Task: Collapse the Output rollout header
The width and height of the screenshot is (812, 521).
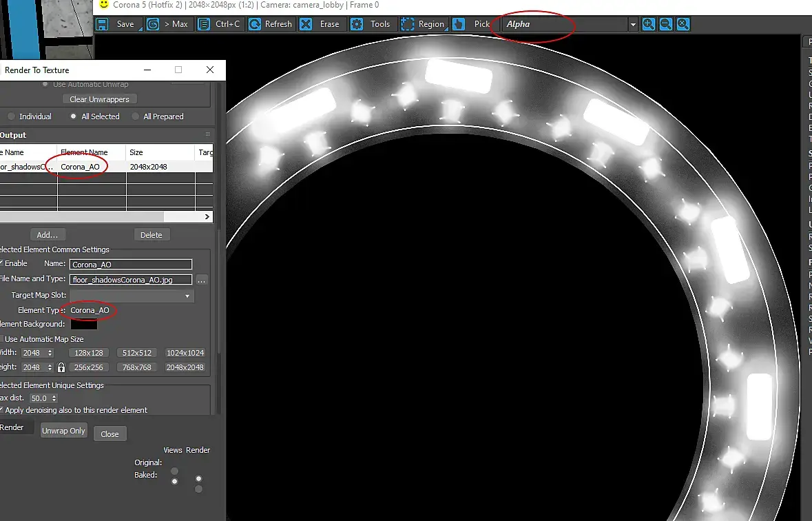Action: tap(106, 135)
